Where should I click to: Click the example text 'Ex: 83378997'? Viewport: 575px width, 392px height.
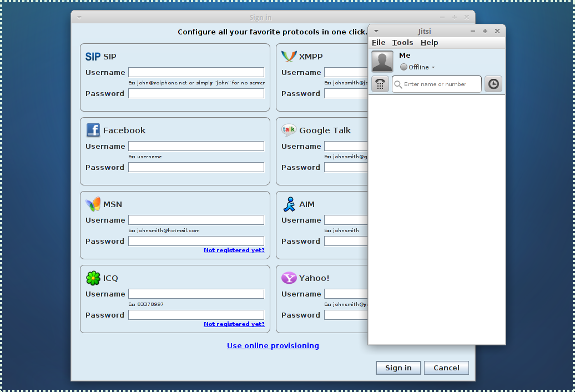(x=146, y=304)
